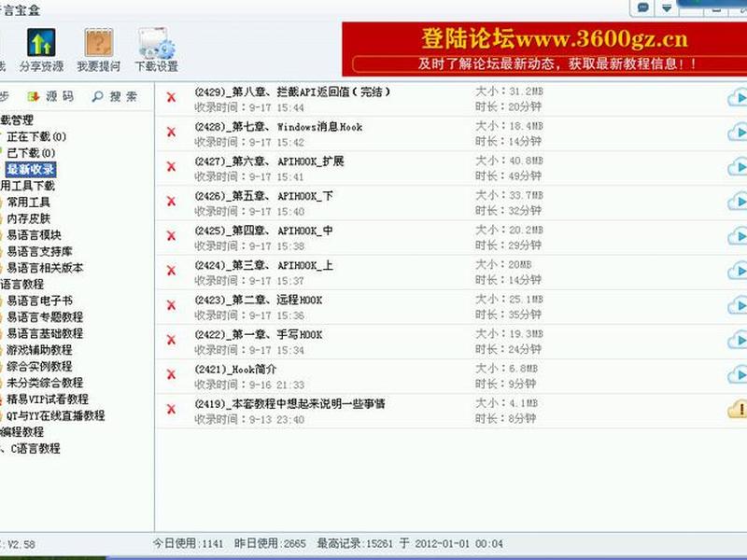747x560 pixels.
Task: Download cloud icon for 2421 Hook简介
Action: tap(738, 375)
